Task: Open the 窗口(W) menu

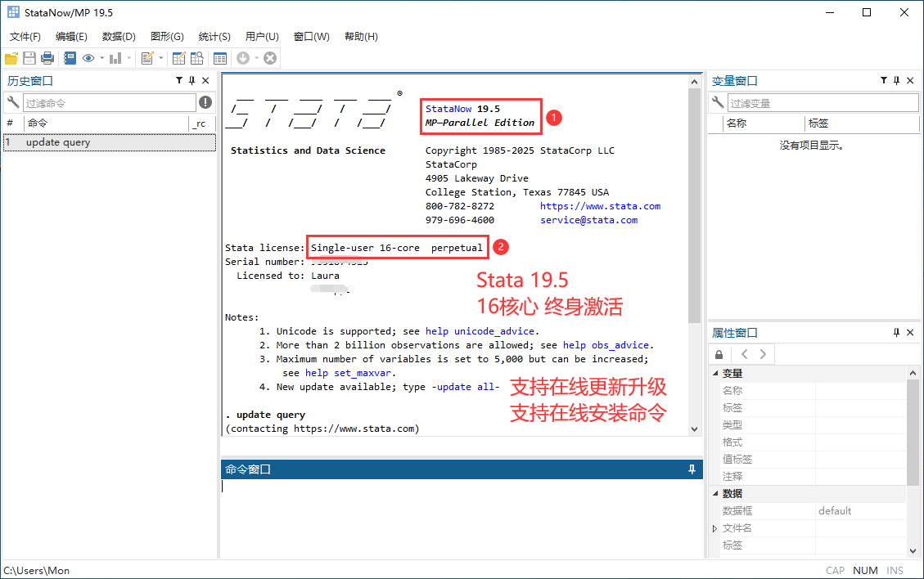Action: [x=311, y=37]
